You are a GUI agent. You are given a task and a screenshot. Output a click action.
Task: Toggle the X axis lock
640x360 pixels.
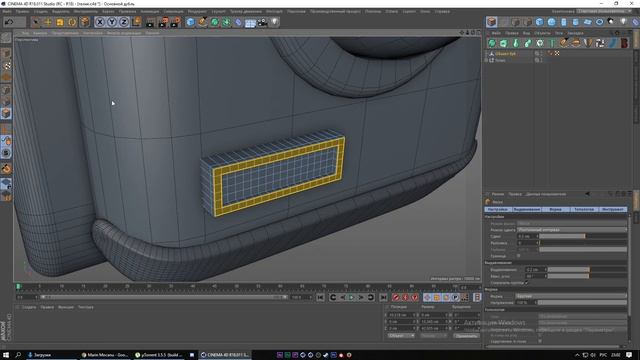pos(100,22)
